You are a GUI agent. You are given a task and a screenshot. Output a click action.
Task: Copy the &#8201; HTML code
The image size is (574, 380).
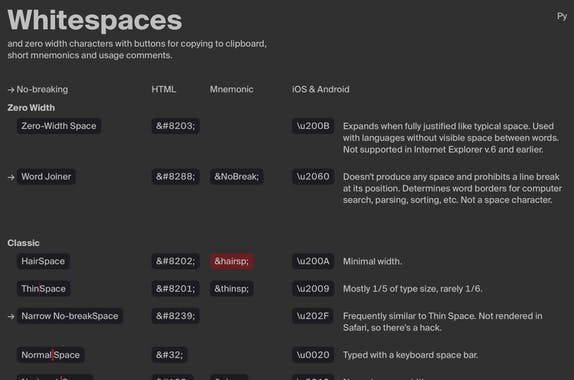tap(175, 288)
